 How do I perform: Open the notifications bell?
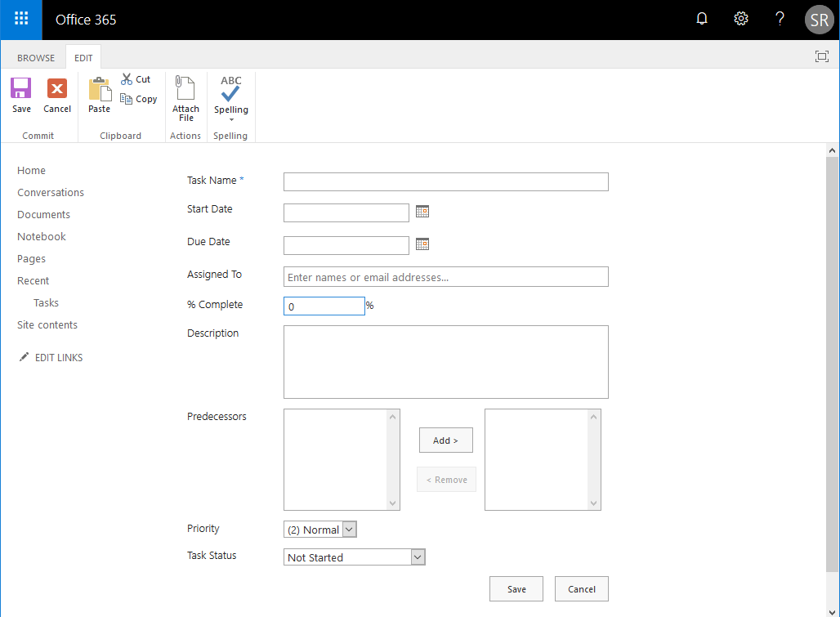701,18
